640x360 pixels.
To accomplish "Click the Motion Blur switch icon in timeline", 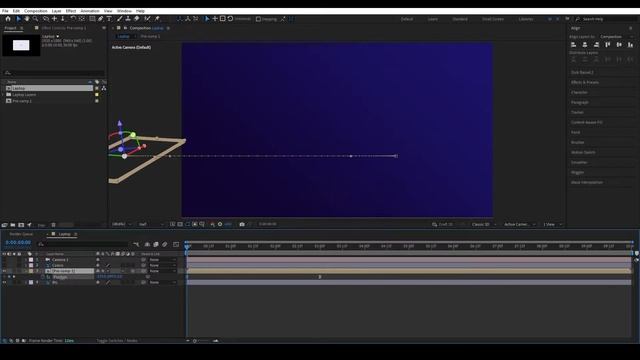I will coord(165,244).
